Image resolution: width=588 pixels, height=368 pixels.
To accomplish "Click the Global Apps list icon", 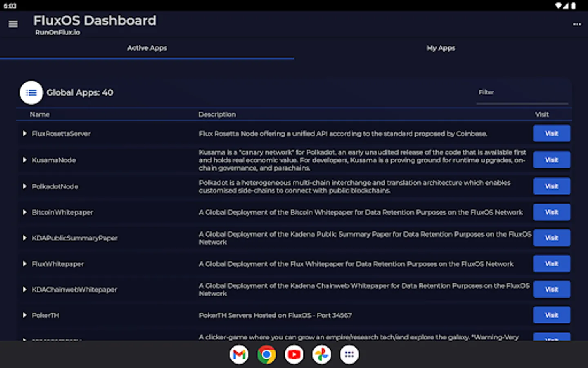I will click(31, 92).
